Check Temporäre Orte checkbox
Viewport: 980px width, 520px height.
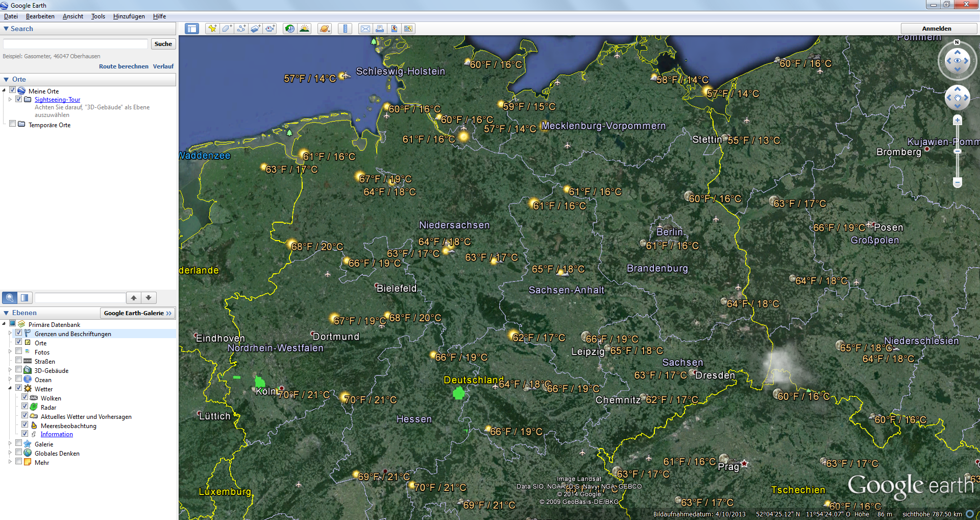[x=13, y=124]
